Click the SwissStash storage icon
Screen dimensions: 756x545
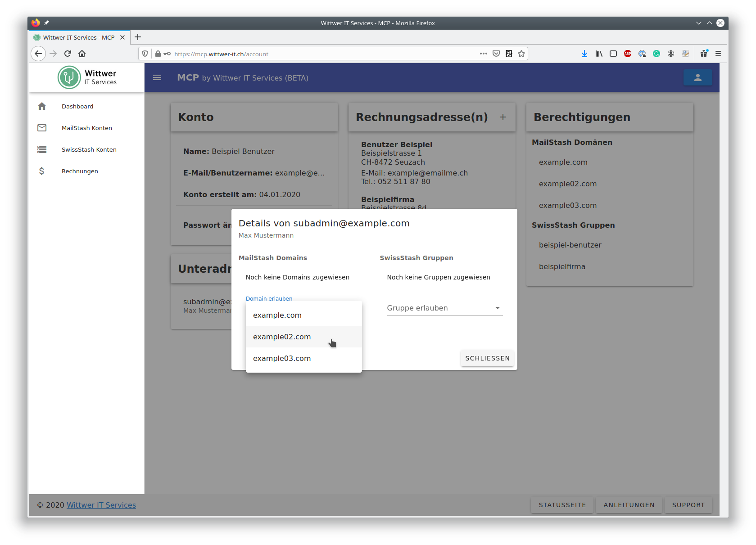(42, 149)
